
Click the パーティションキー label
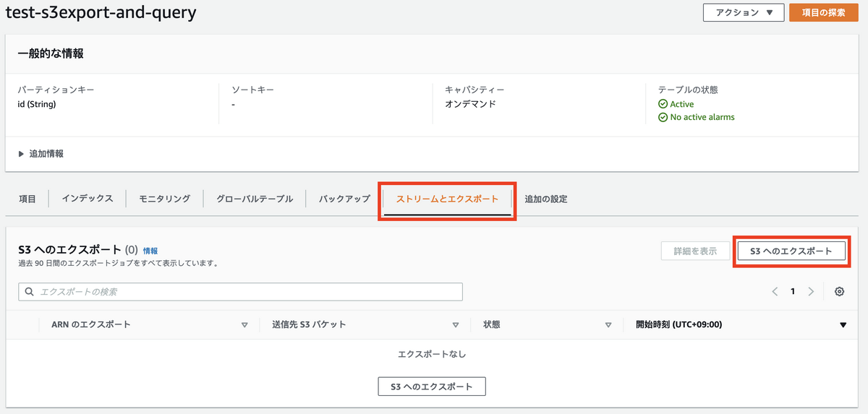[x=56, y=90]
